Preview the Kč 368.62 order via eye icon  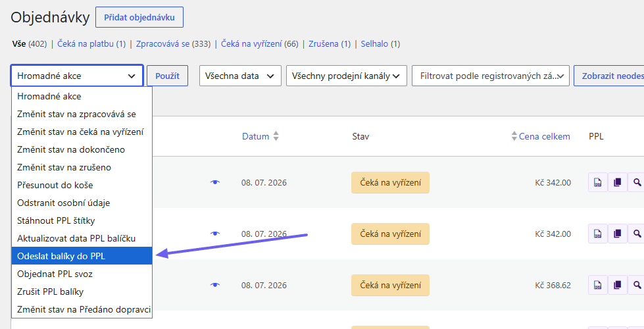tap(215, 285)
